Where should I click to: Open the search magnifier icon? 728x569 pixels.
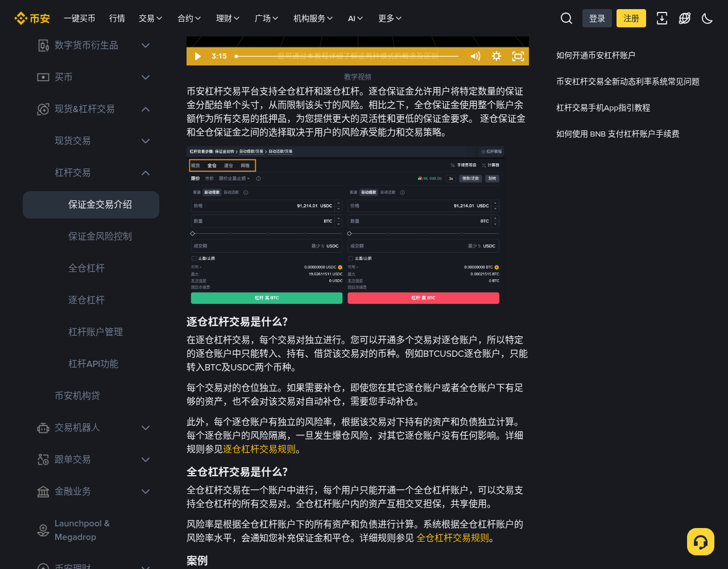[566, 18]
